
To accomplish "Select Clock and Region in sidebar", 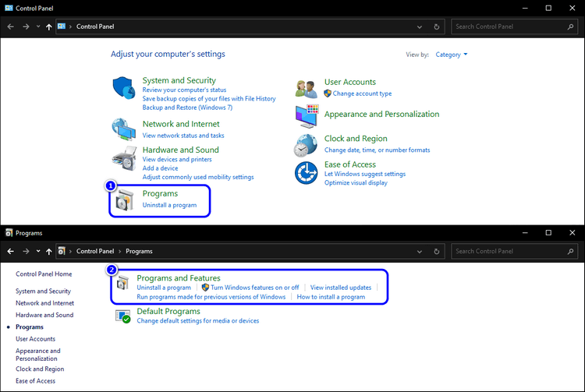I will coord(40,369).
